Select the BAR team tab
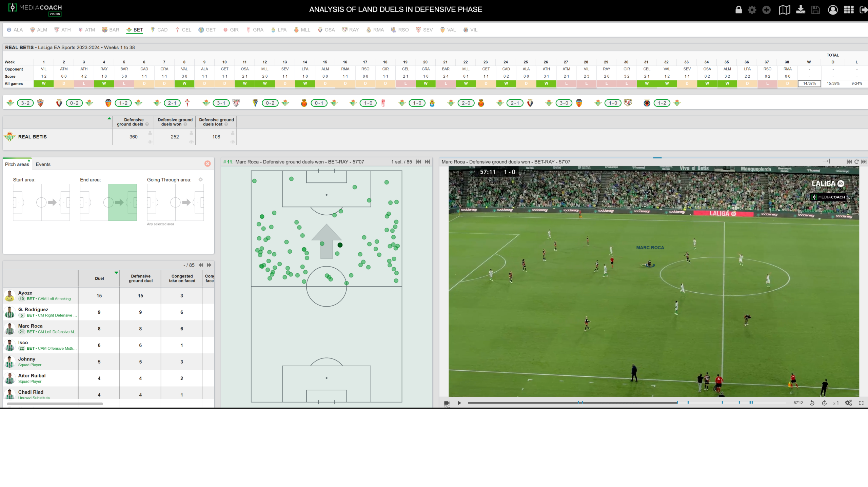 coord(111,30)
